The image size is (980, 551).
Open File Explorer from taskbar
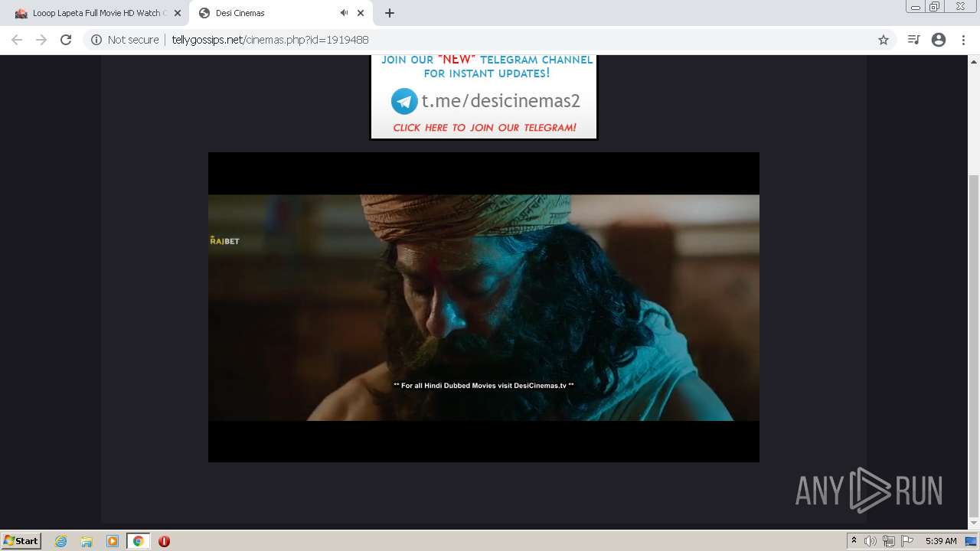[87, 541]
